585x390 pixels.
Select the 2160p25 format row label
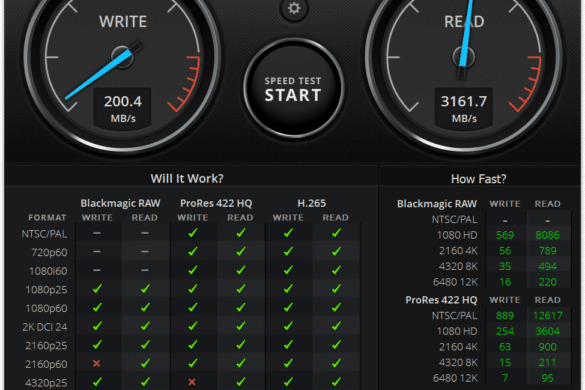point(46,346)
